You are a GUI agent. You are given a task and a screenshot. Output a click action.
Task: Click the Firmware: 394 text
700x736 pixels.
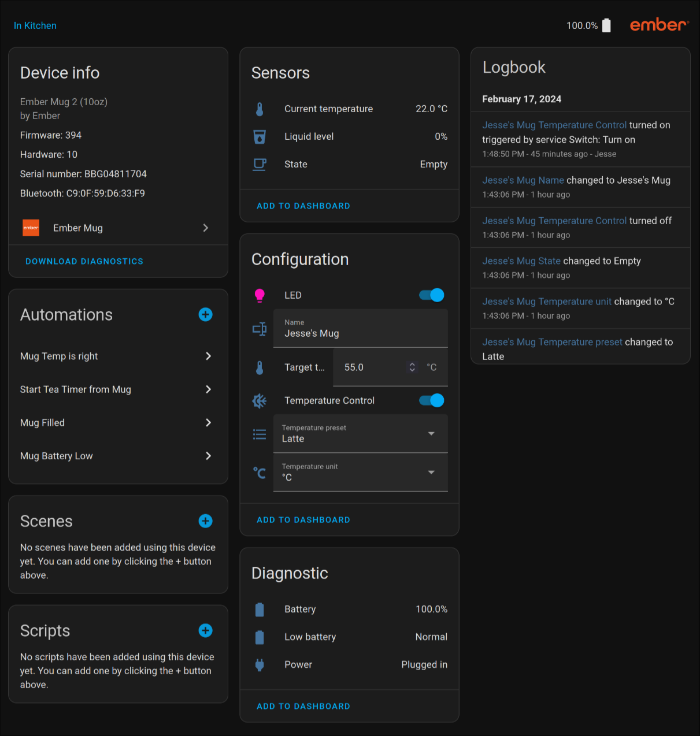tap(51, 135)
